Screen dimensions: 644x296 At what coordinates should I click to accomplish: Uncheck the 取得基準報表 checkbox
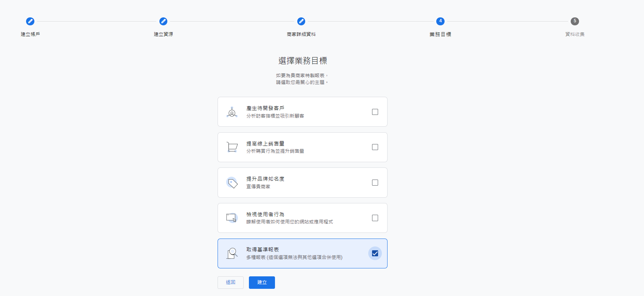coord(375,253)
